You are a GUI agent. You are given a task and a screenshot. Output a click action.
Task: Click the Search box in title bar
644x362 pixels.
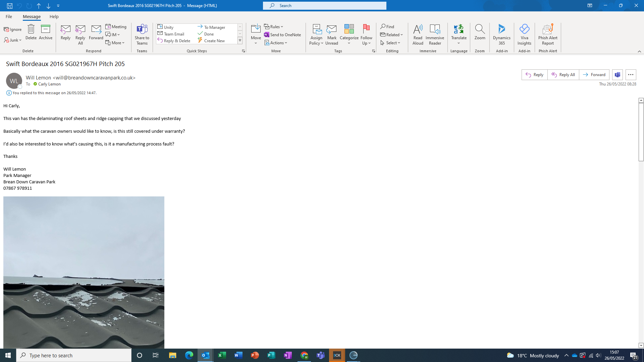pos(325,6)
